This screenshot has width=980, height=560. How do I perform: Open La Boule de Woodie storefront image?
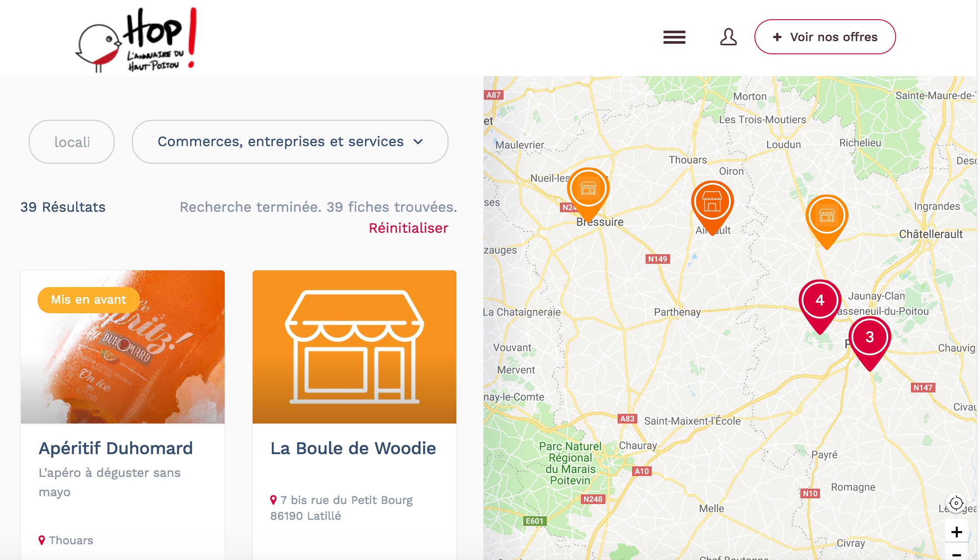pyautogui.click(x=354, y=346)
